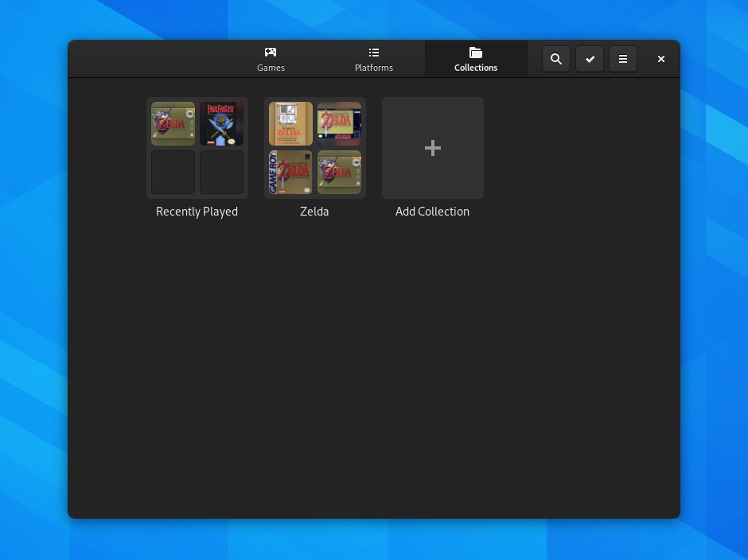This screenshot has width=748, height=560.
Task: Click the plus icon to add a collection
Action: pos(432,147)
